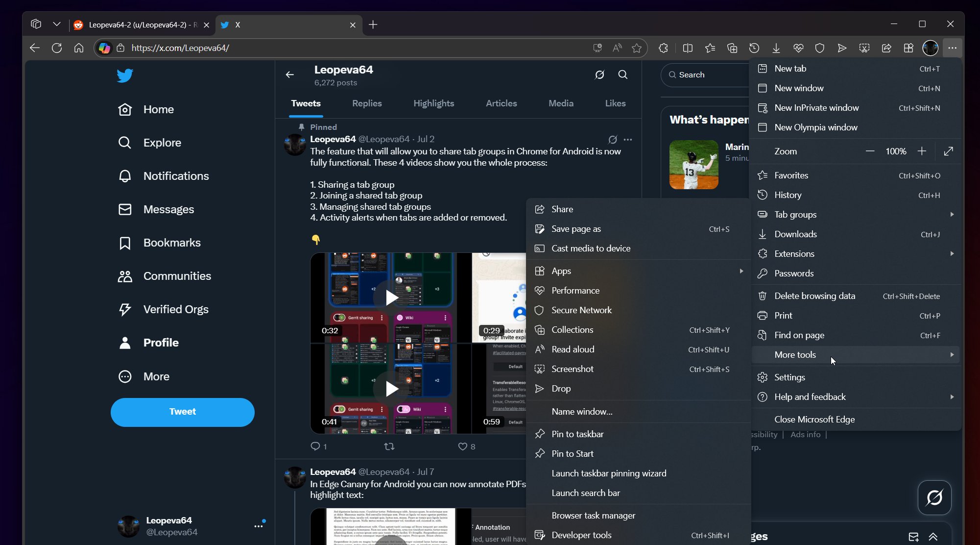Click Settings and more ellipsis button
Viewport: 980px width, 545px height.
click(x=952, y=48)
